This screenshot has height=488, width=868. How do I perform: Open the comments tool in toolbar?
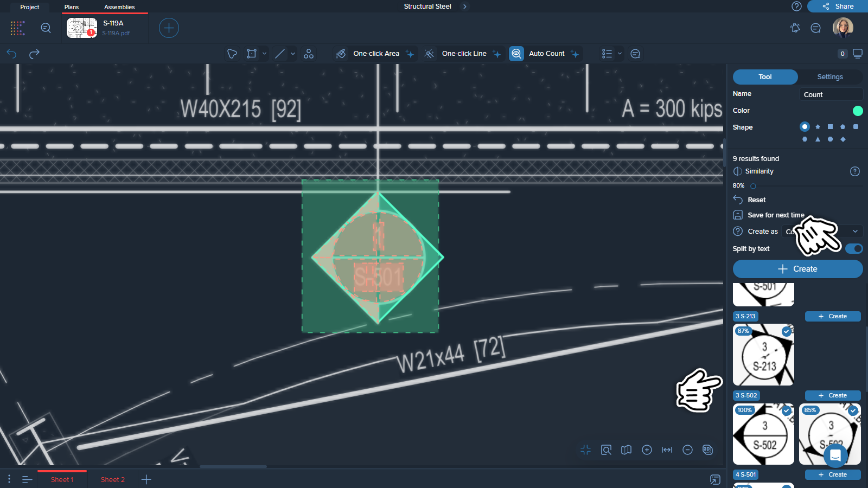[x=635, y=54]
